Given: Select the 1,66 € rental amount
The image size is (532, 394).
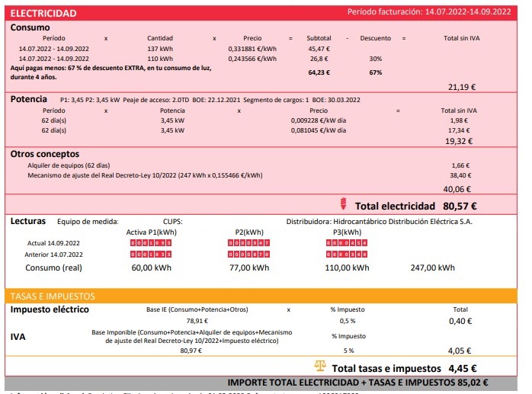Looking at the screenshot, I should [460, 165].
